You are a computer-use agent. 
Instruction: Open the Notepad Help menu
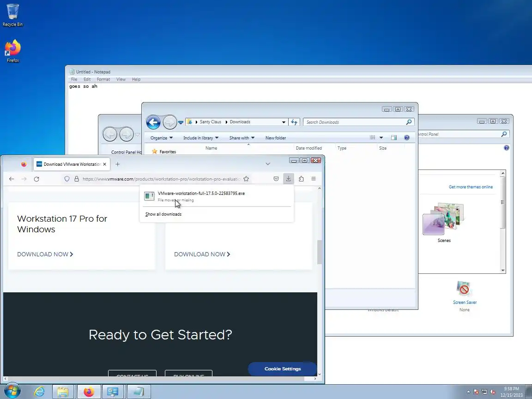[x=136, y=79]
